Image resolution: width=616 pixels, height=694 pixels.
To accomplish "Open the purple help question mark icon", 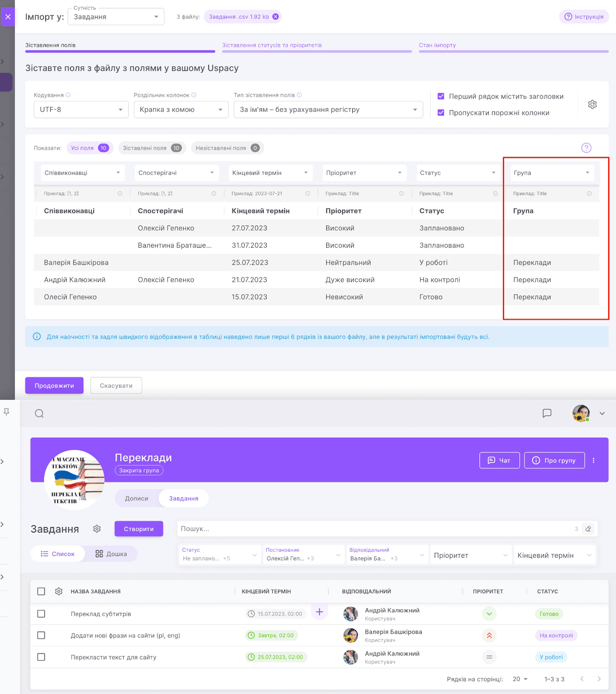I will point(586,148).
